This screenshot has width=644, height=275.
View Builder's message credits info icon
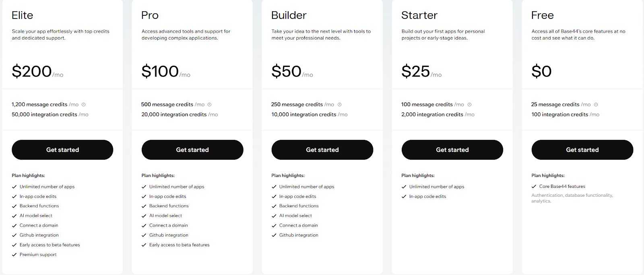coord(339,104)
